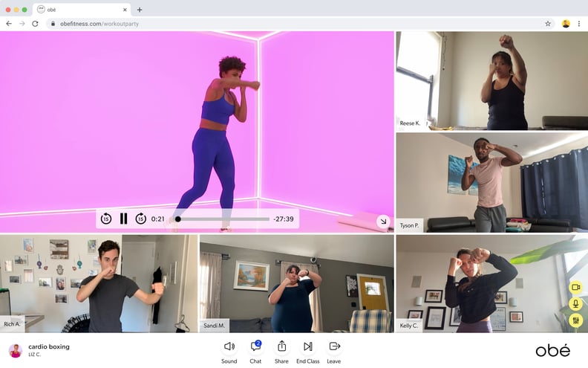The height and width of the screenshot is (368, 588).
Task: Click the cardio boxing class title
Action: click(x=49, y=346)
